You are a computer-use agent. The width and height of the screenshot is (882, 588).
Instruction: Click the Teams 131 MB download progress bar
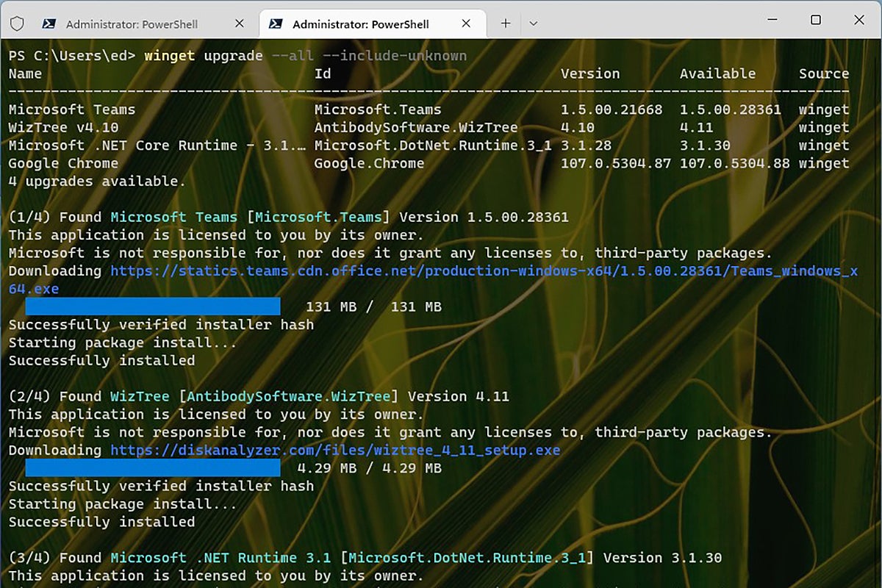point(153,306)
